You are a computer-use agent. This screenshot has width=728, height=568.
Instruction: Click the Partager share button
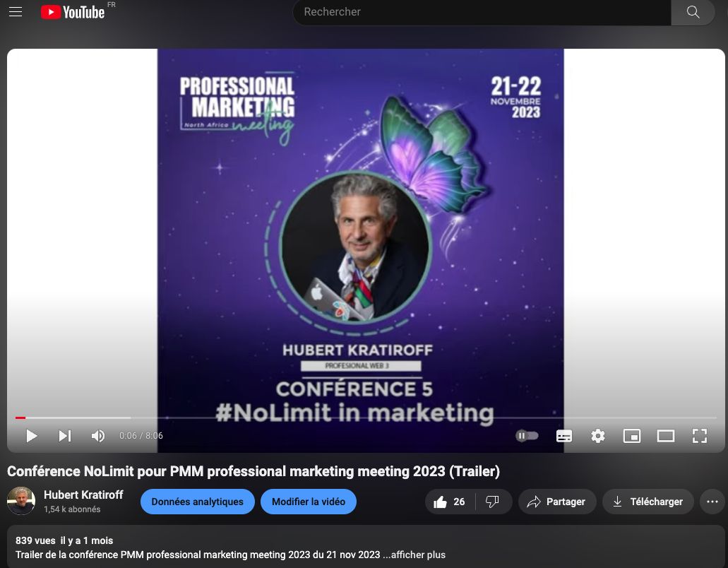click(x=557, y=502)
